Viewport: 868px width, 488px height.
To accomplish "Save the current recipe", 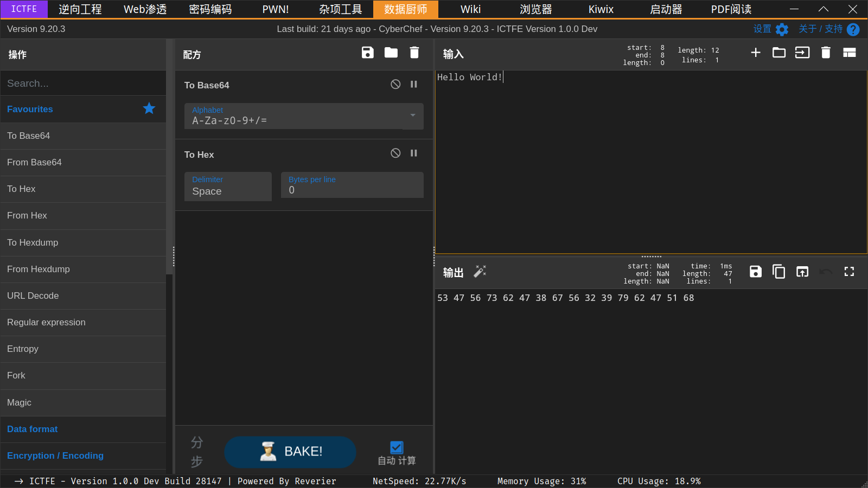I will (368, 53).
